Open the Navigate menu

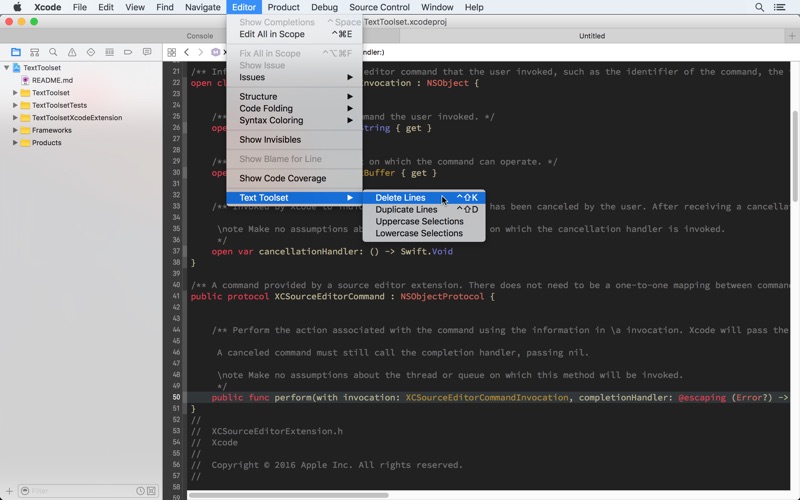tap(203, 7)
